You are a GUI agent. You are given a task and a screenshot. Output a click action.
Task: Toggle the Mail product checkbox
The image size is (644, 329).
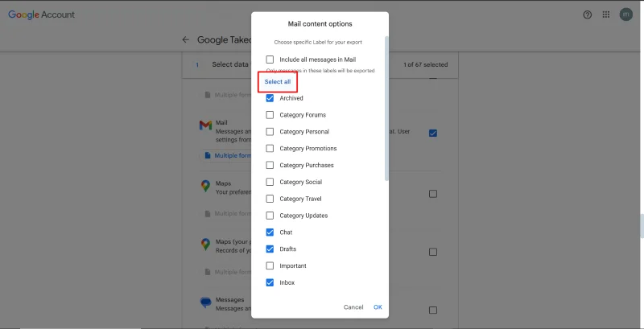click(x=433, y=133)
